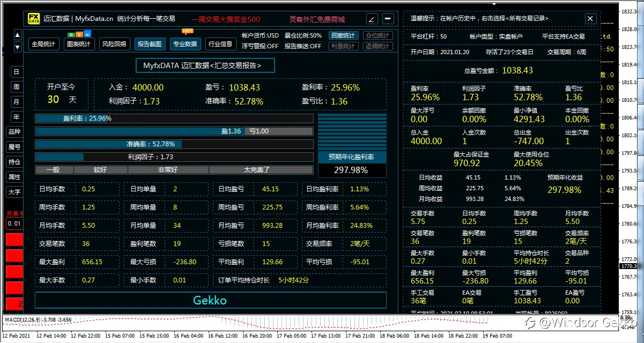The width and height of the screenshot is (644, 343).
Task: Click the 较好 rating segment
Action: 101,170
